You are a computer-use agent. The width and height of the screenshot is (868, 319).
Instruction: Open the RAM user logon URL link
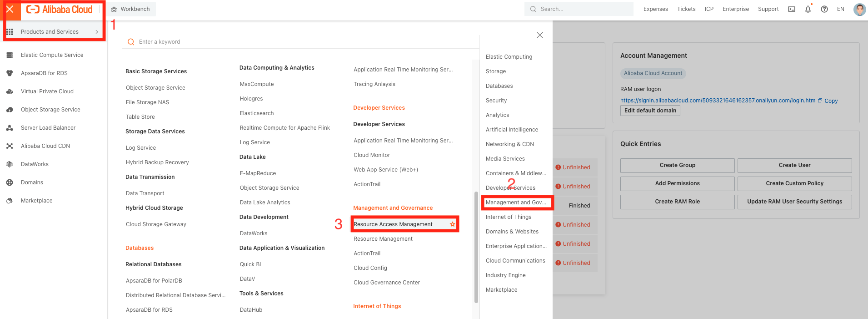(x=718, y=101)
